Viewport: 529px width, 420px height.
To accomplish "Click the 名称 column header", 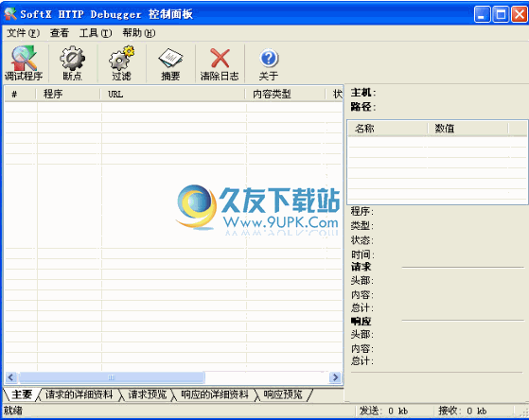I will point(387,129).
